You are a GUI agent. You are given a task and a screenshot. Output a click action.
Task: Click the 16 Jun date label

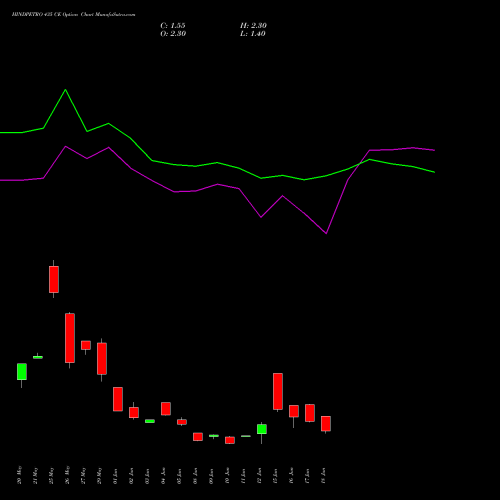point(291,476)
